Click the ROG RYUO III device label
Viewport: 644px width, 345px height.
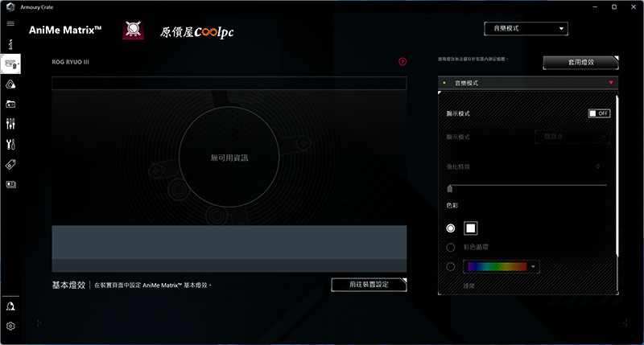70,62
